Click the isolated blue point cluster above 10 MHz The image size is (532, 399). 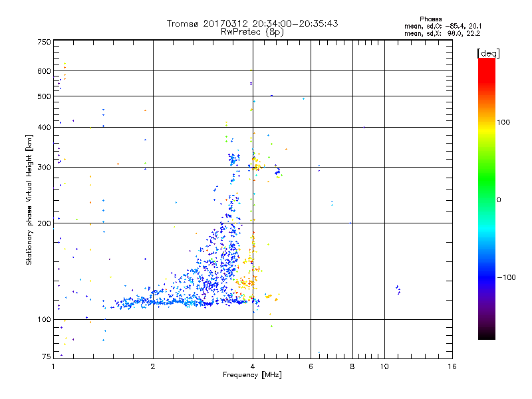pyautogui.click(x=398, y=290)
